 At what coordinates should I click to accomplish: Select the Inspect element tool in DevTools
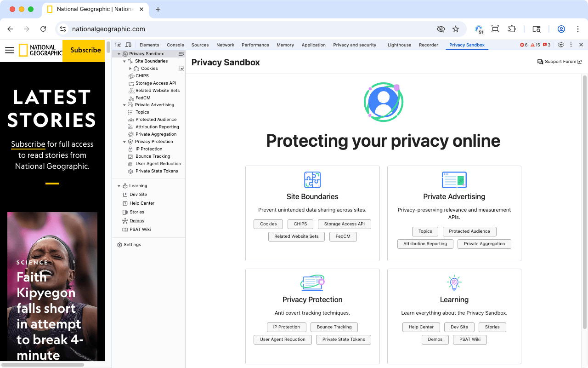coord(118,45)
